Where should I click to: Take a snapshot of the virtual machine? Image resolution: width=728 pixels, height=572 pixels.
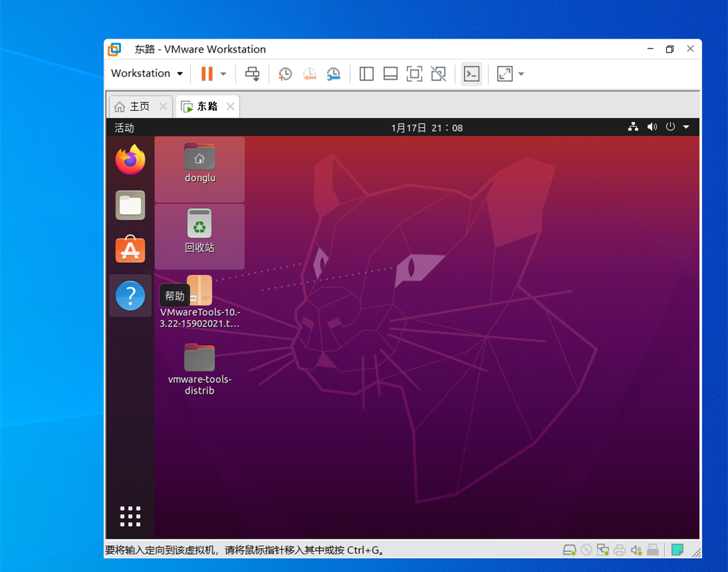[285, 73]
